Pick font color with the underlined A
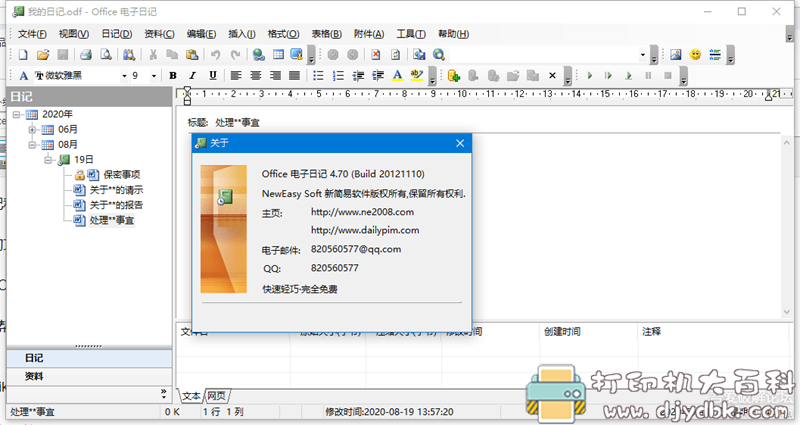The width and height of the screenshot is (800, 425). [397, 76]
